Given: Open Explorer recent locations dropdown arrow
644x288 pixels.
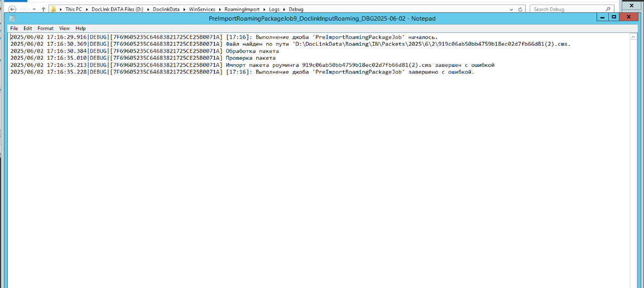Looking at the screenshot, I should [33, 9].
